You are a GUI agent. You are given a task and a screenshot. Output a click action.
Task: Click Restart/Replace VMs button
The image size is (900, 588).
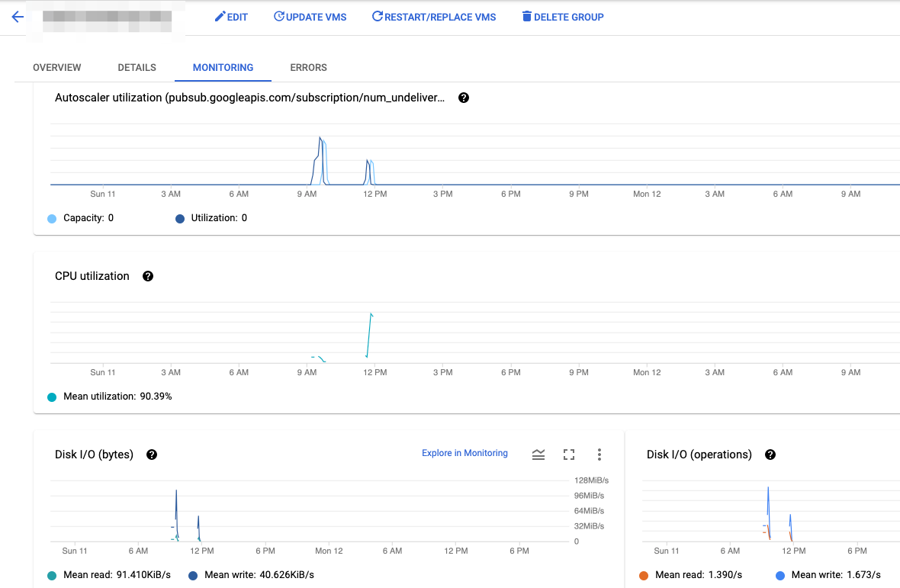pyautogui.click(x=433, y=17)
